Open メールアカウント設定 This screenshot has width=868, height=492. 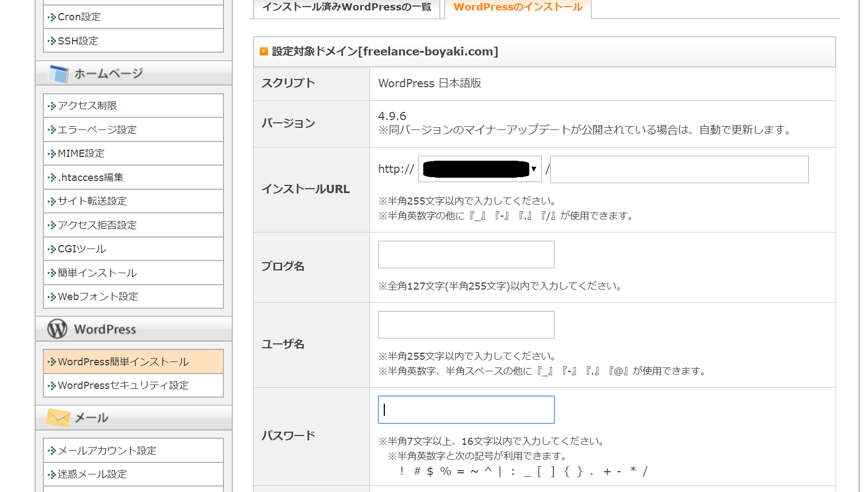[133, 450]
